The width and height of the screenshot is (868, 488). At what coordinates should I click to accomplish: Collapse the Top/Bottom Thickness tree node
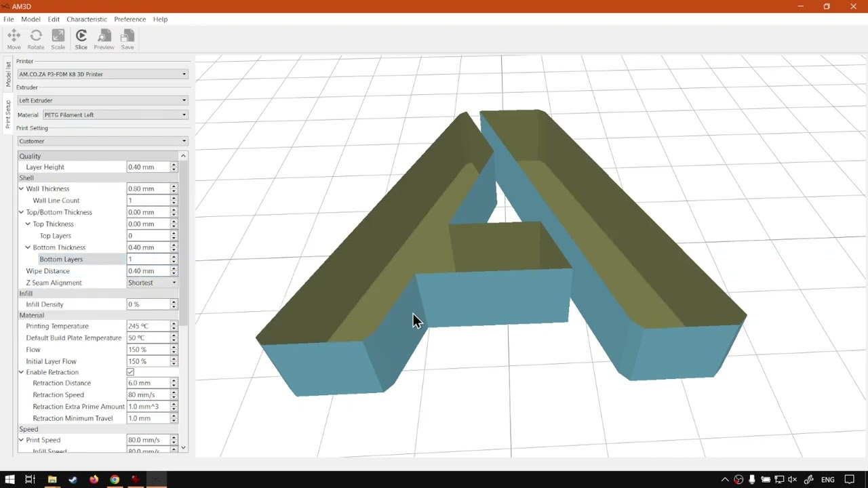(21, 212)
